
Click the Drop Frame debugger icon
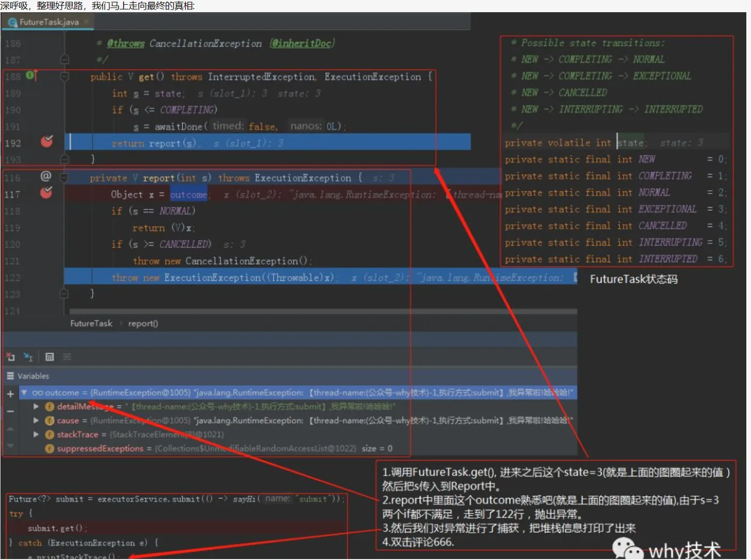click(11, 357)
